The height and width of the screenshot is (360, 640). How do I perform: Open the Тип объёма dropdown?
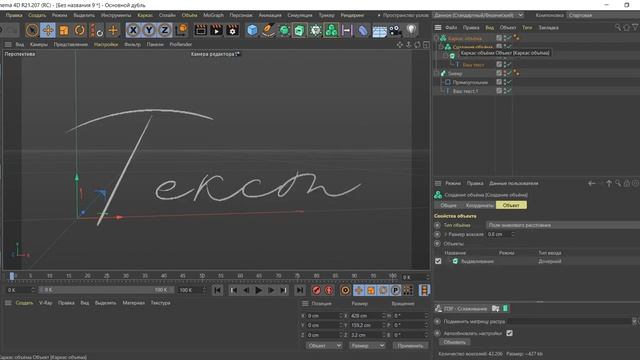coord(562,225)
